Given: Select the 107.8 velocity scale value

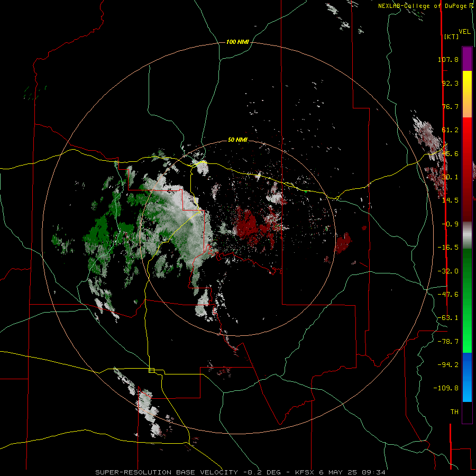Looking at the screenshot, I should (448, 59).
